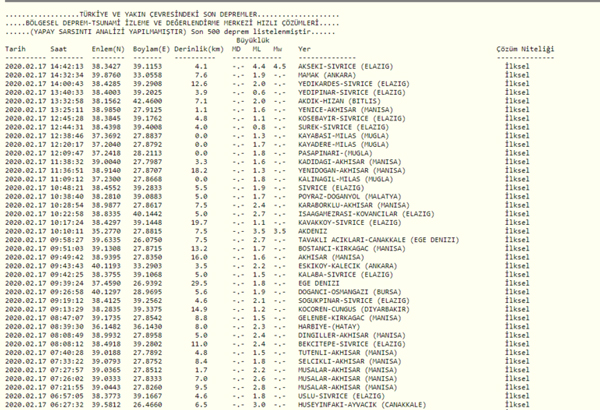This screenshot has width=600, height=410.
Task: Click BOSTANCI-KIRKAGAC (MANISA) location
Action: point(352,249)
